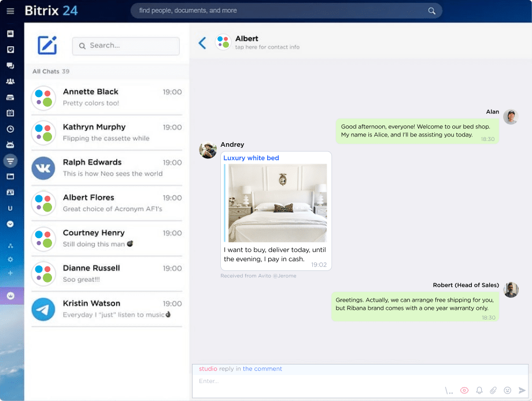This screenshot has width=532, height=401.
Task: Toggle the red eye visibility icon
Action: pos(464,391)
